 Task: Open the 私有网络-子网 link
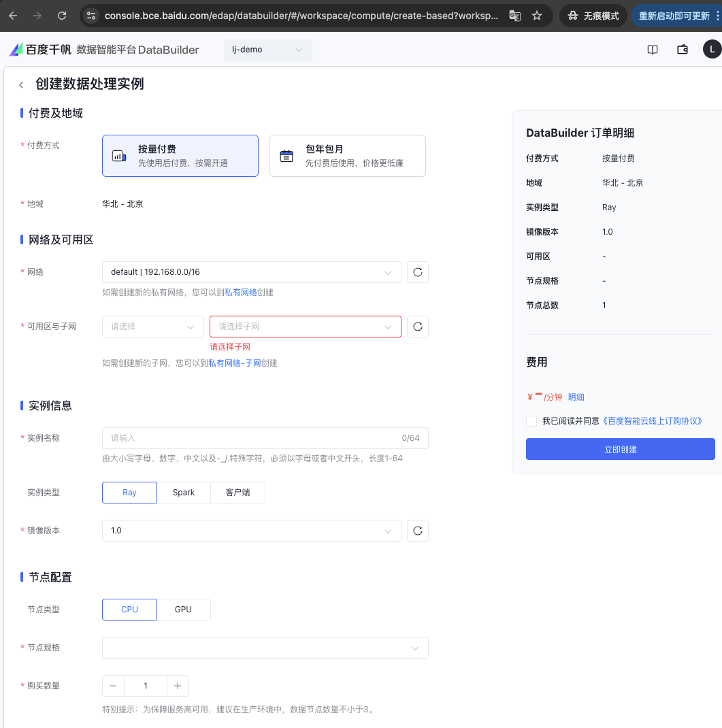(235, 363)
